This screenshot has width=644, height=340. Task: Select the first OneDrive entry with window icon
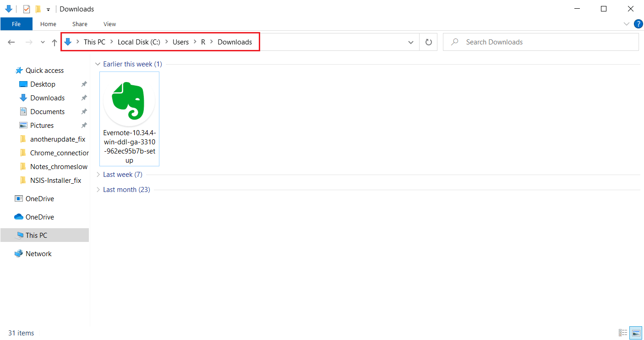pyautogui.click(x=39, y=199)
